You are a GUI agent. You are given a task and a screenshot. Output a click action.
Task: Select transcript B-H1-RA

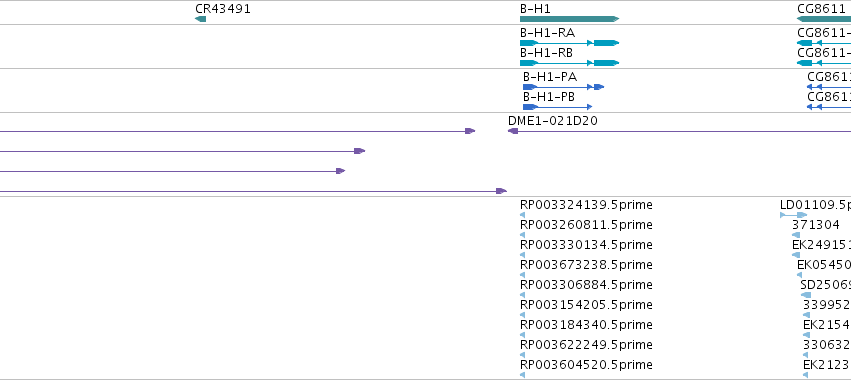569,43
